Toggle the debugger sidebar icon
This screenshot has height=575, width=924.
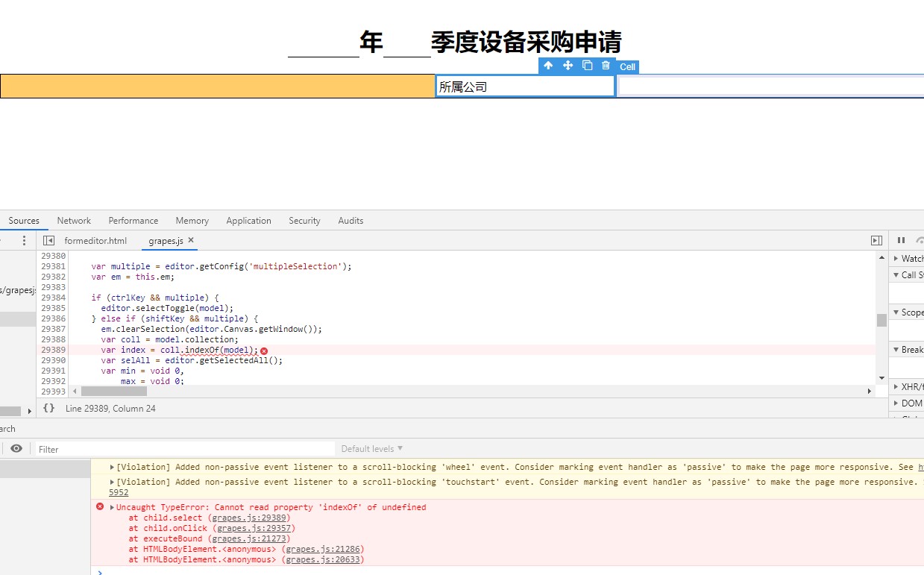pos(876,240)
